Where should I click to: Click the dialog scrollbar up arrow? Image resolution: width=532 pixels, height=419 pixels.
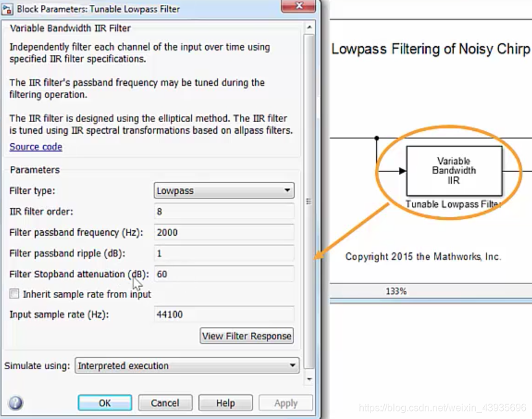tap(309, 27)
